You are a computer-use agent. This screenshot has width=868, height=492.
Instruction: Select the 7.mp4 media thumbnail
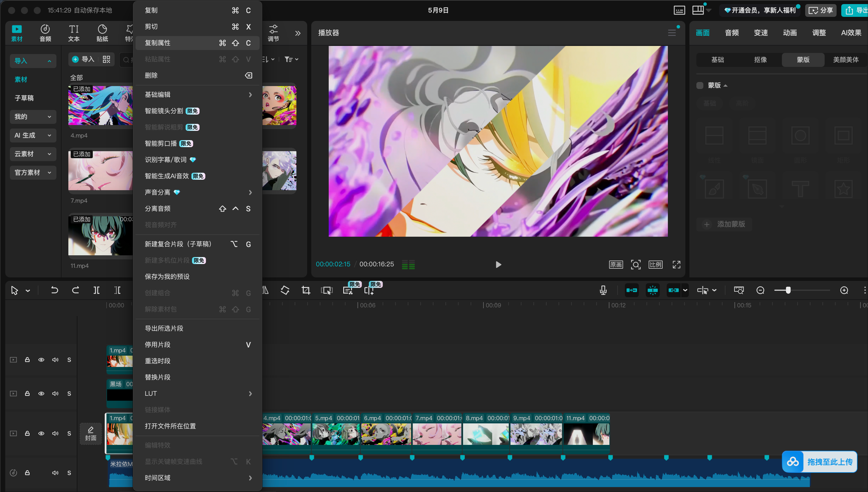(x=100, y=171)
